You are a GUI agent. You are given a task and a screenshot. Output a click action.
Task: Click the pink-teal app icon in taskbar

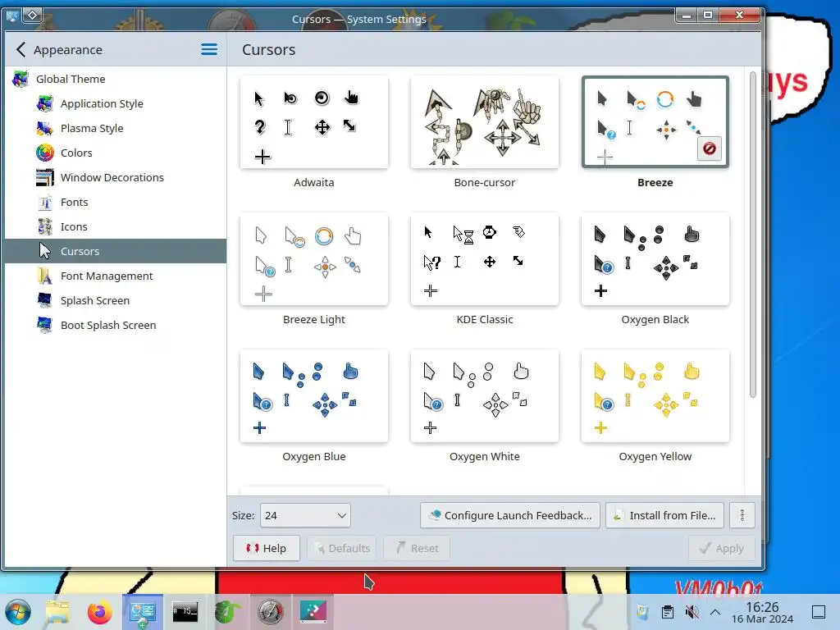[x=313, y=612]
